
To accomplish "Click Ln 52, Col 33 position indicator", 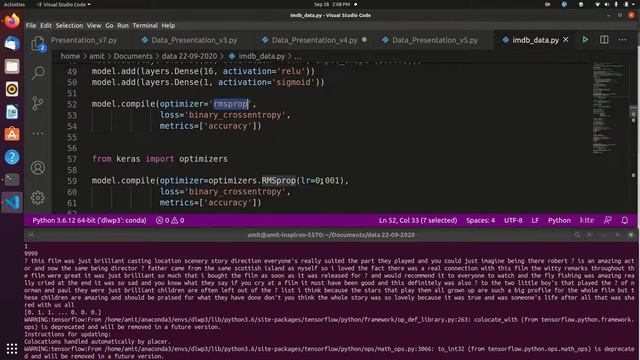I will (418, 220).
